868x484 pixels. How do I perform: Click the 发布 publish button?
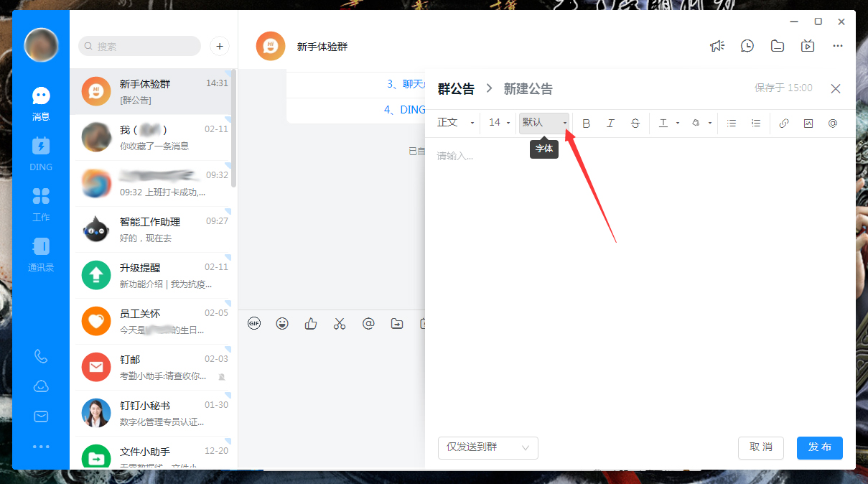pyautogui.click(x=819, y=447)
